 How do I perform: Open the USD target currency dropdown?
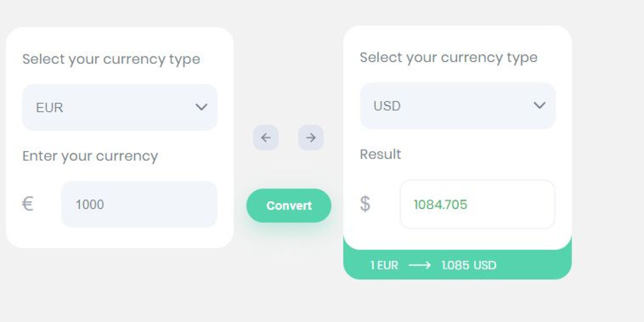pos(458,106)
